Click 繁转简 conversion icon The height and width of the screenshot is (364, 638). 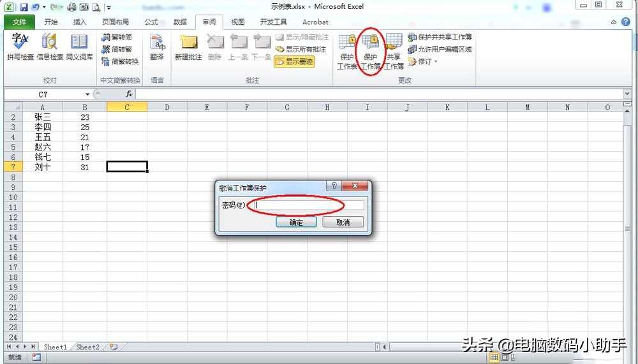[117, 37]
